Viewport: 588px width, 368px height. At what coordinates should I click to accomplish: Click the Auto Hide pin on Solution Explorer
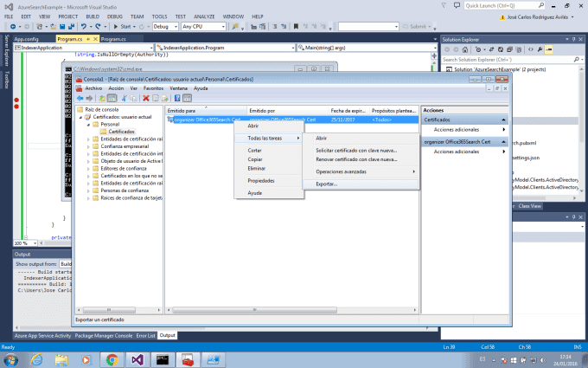[x=574, y=40]
